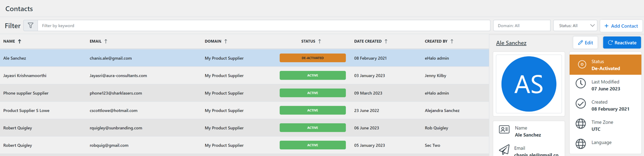
Task: Click creator Alejandra Sanchez
Action: 442,111
